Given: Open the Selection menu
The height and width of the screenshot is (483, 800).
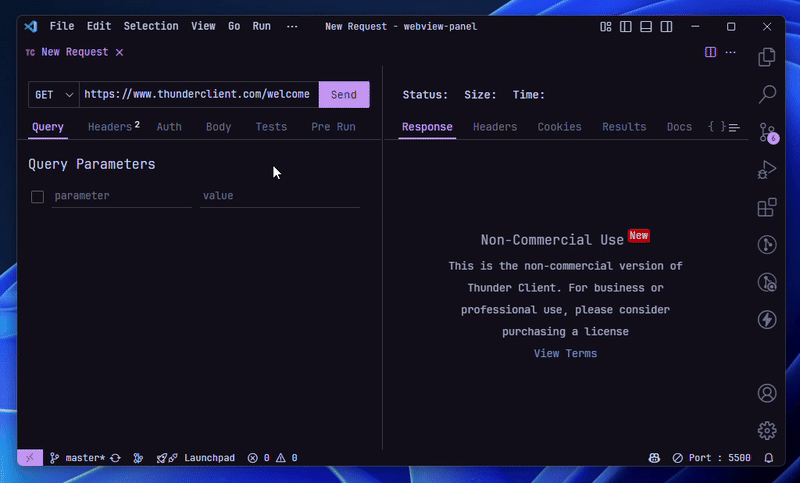Looking at the screenshot, I should [151, 27].
